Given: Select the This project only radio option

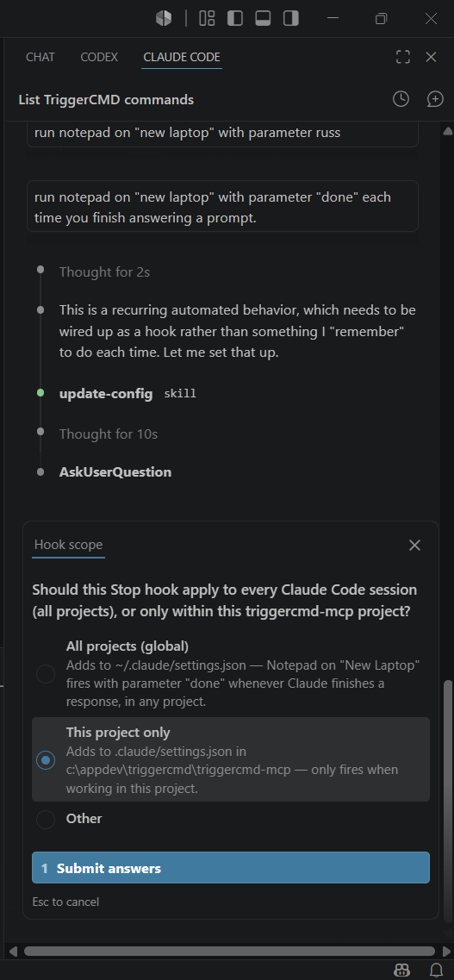Looking at the screenshot, I should click(x=46, y=760).
